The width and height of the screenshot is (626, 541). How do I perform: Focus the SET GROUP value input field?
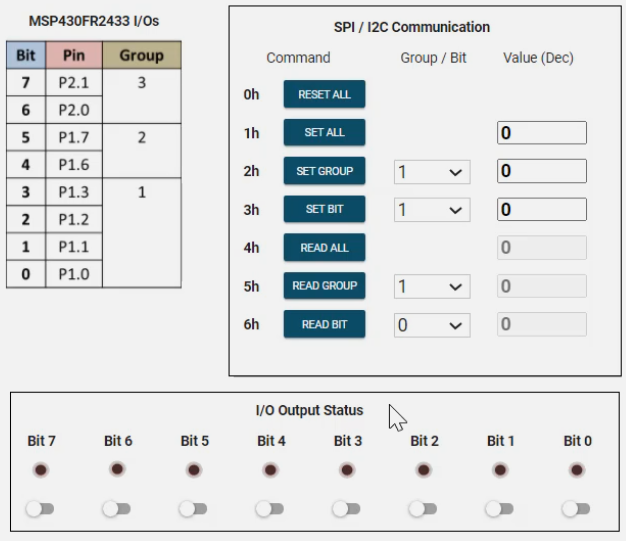(x=541, y=171)
